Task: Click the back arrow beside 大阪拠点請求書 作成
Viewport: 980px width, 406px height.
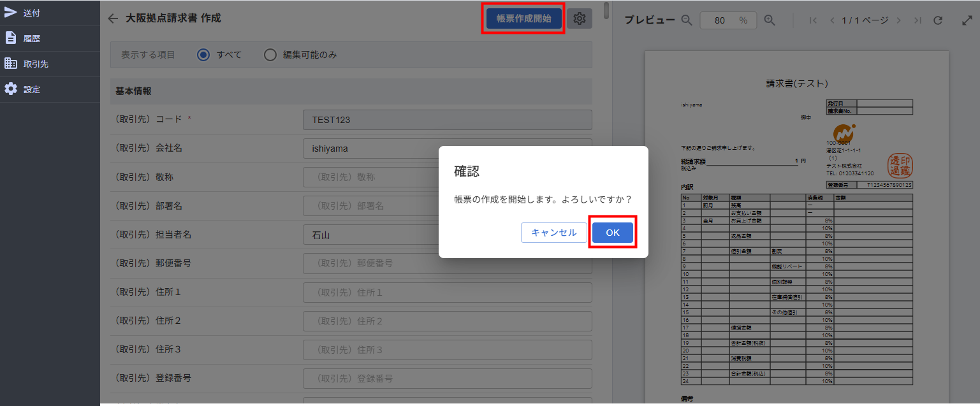Action: (113, 18)
